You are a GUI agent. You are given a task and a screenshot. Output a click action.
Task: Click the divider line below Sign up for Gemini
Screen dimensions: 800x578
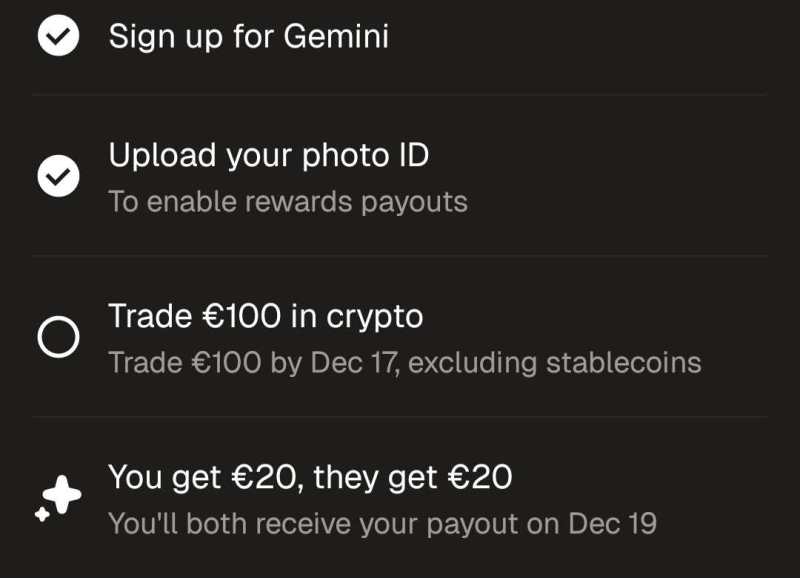[400, 95]
